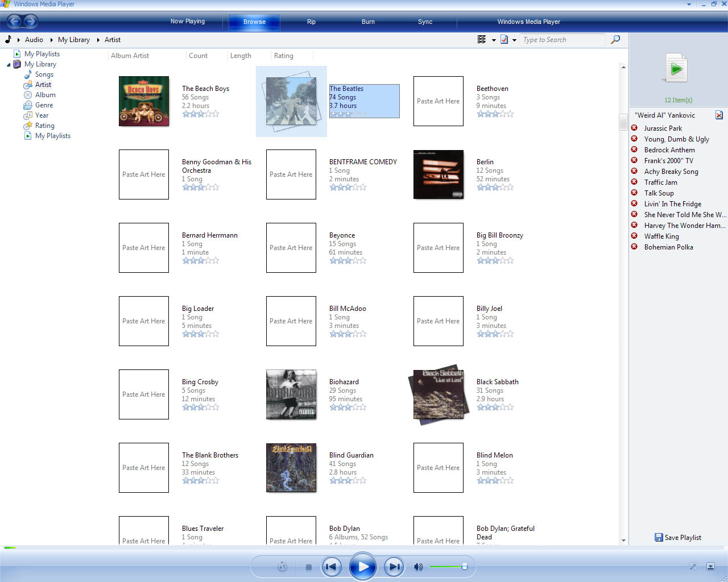Click the search magnifier icon
The height and width of the screenshot is (582, 728).
[615, 39]
